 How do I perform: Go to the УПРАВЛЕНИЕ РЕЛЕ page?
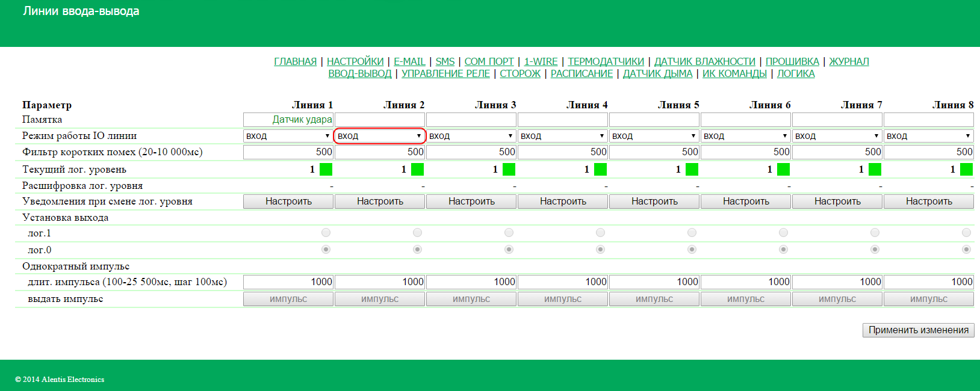[x=445, y=73]
